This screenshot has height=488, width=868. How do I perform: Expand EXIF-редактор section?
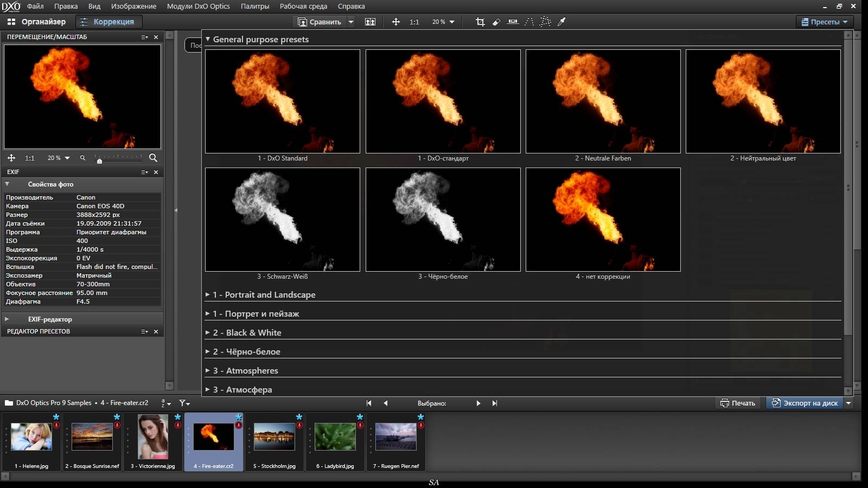pyautogui.click(x=7, y=319)
